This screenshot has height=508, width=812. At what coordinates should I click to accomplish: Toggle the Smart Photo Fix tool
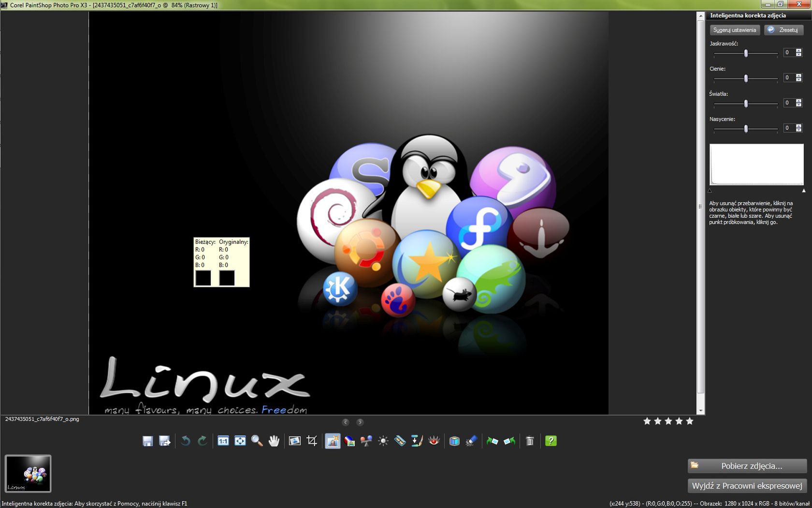(333, 441)
